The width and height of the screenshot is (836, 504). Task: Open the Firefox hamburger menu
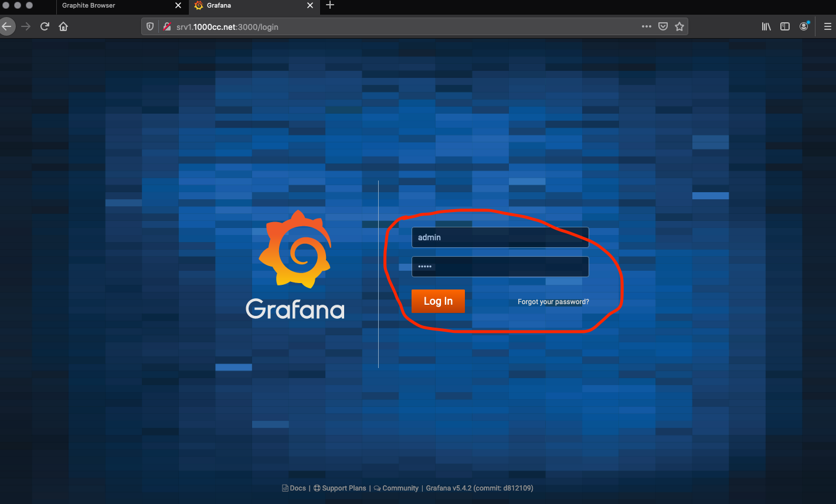point(828,26)
